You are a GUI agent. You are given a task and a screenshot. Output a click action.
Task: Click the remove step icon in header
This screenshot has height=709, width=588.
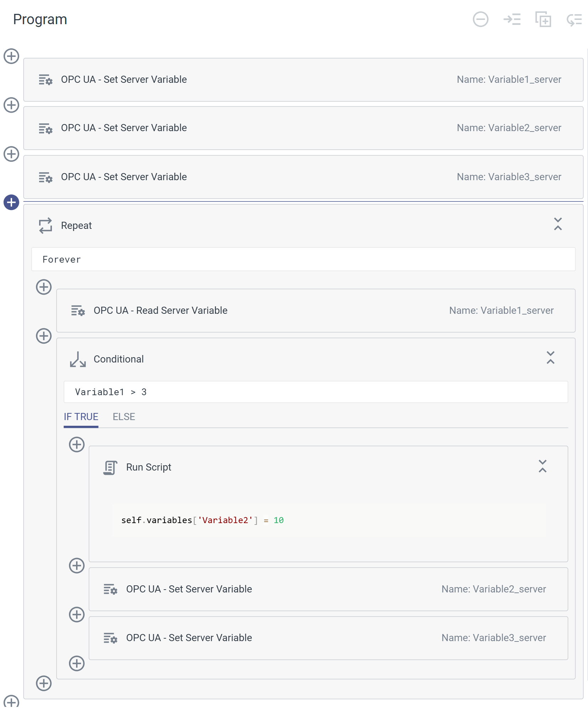[480, 19]
